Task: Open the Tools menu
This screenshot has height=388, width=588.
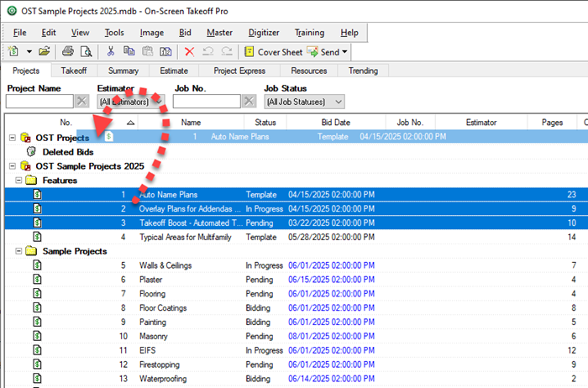Action: 114,33
